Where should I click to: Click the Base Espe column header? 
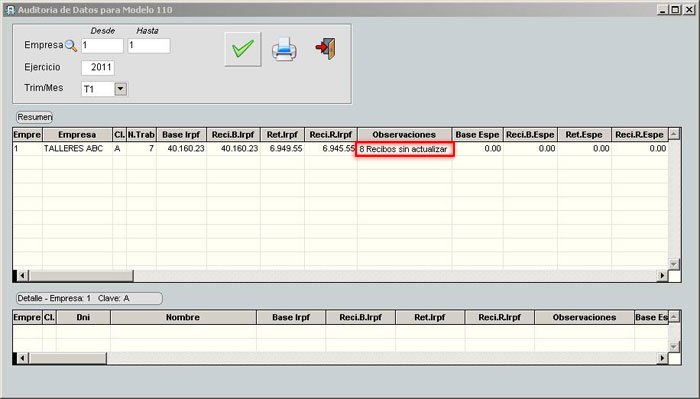click(477, 134)
